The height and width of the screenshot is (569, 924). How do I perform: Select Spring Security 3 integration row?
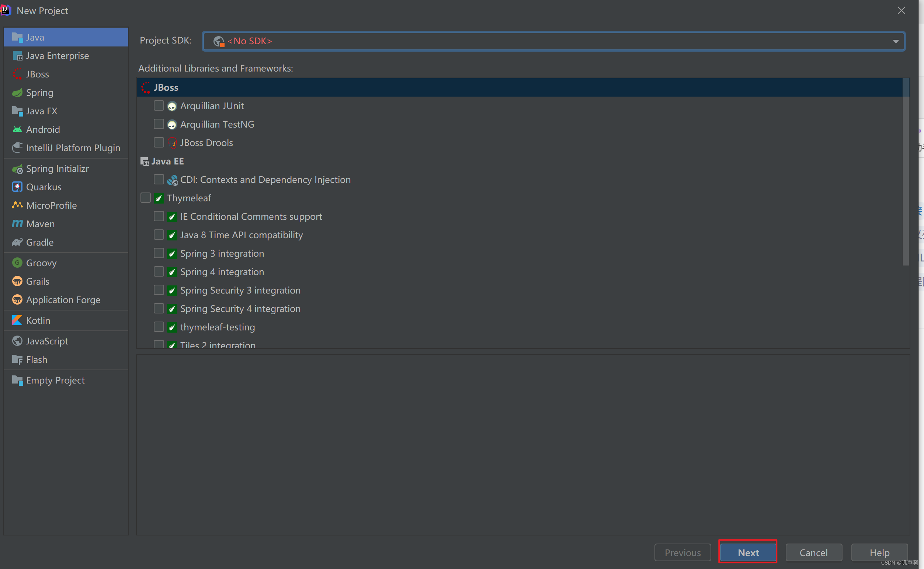520,290
